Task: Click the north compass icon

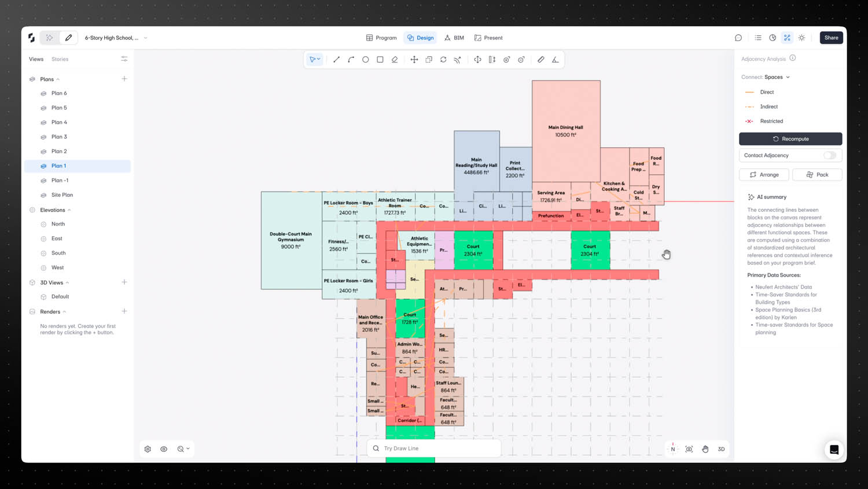Action: coord(672,448)
